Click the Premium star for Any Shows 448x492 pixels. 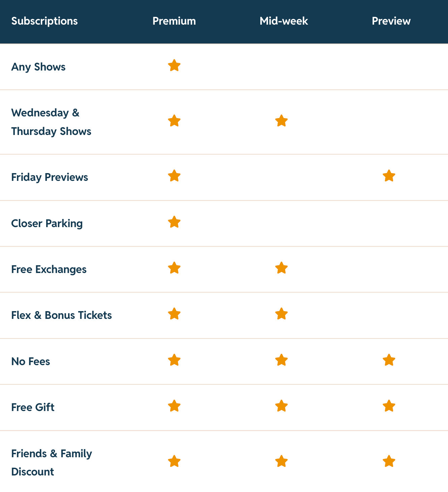[x=174, y=65]
